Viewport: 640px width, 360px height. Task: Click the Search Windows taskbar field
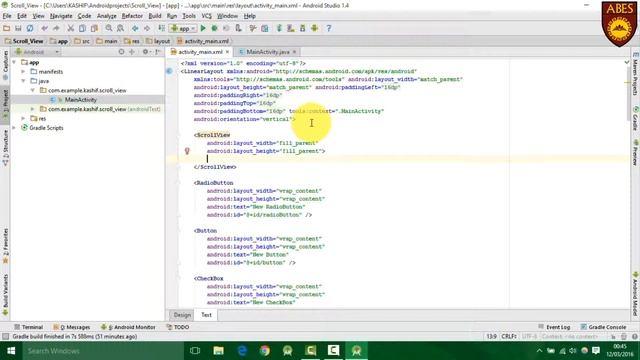[102, 351]
